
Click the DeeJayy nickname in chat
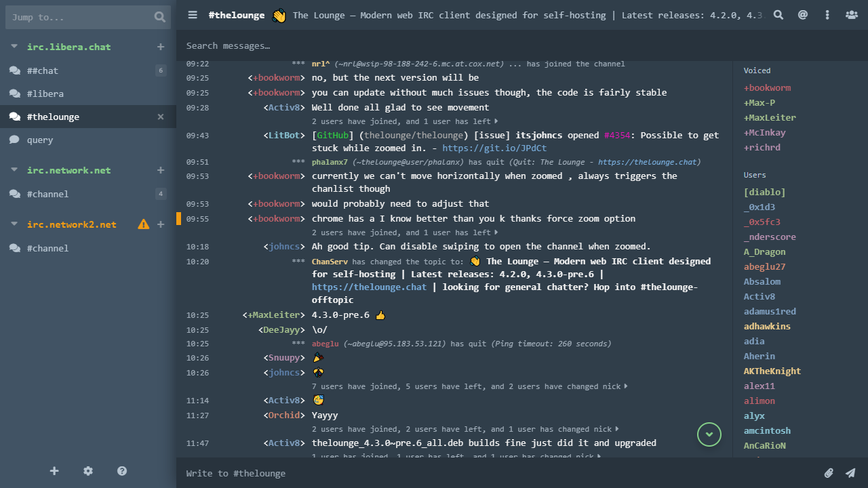click(x=281, y=330)
